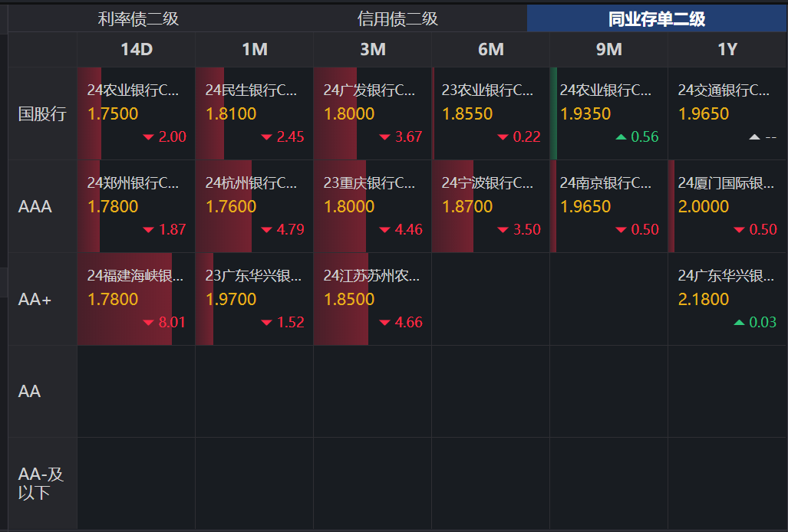
Task: Open 24农业银行 cell at 1.7500
Action: [136, 113]
